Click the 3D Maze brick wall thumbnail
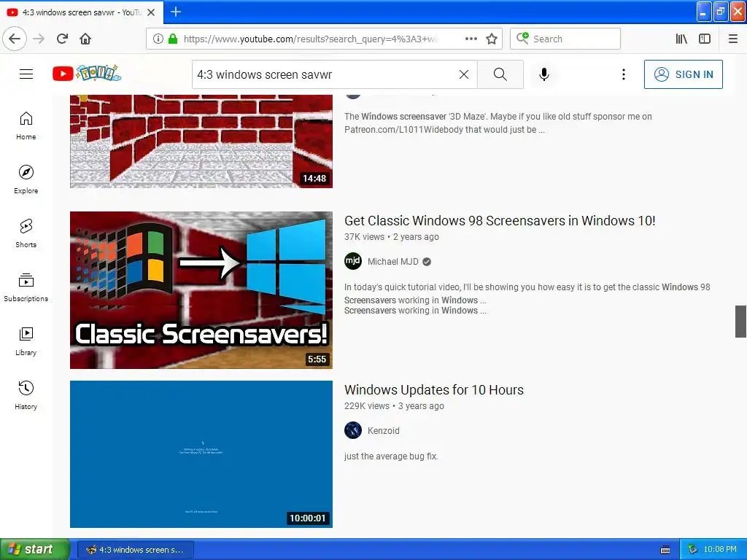Viewport: 747px width, 560px height. [x=201, y=141]
